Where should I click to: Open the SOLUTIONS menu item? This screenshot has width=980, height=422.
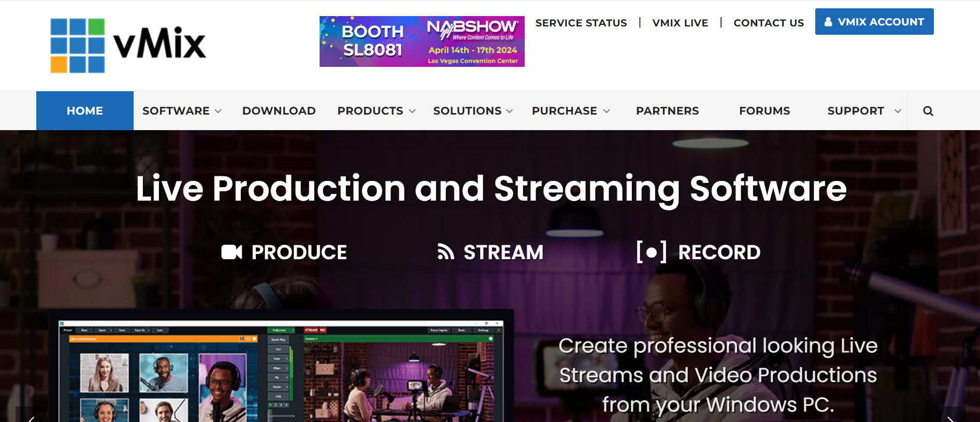coord(467,111)
